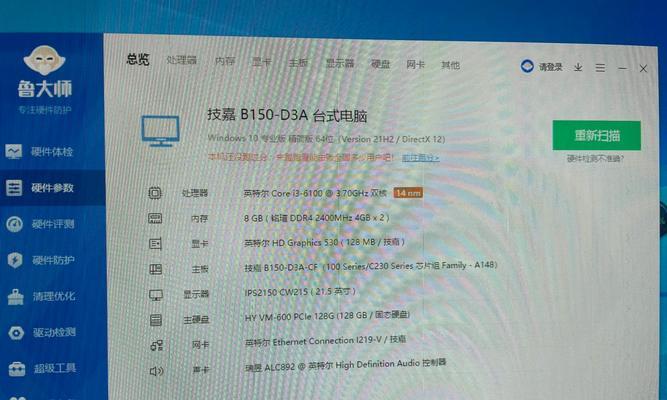The width and height of the screenshot is (667, 400).
Task: Click the blue link after the red warning
Action: (x=421, y=158)
